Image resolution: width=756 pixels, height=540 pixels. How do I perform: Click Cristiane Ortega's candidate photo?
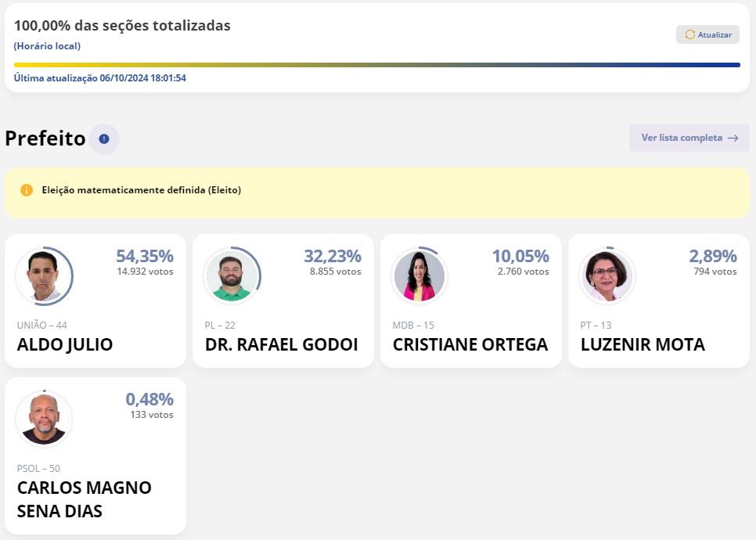click(x=419, y=275)
